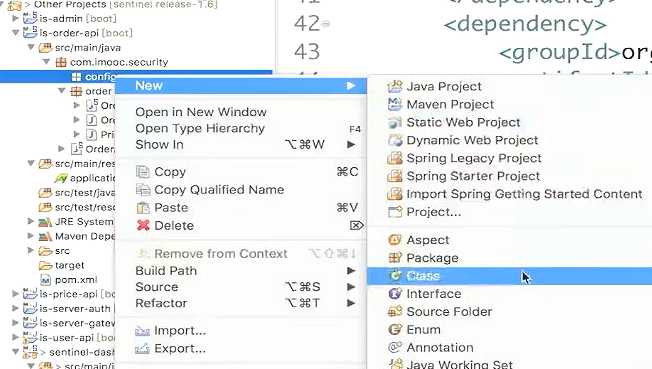Screen dimensions: 652x369
Task: Select the Enum icon
Action: [x=395, y=329]
